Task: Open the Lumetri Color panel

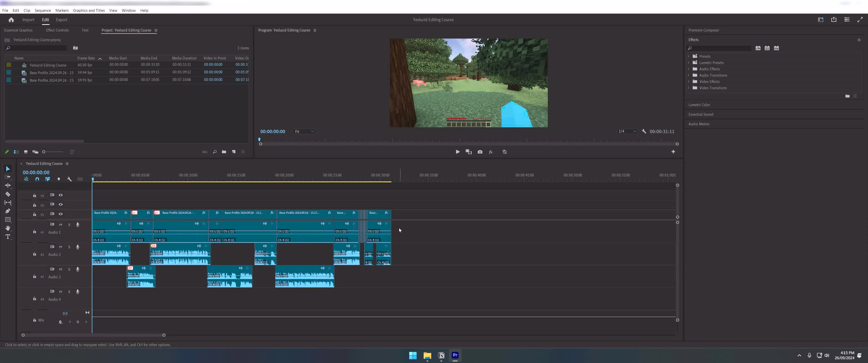Action: click(x=699, y=105)
